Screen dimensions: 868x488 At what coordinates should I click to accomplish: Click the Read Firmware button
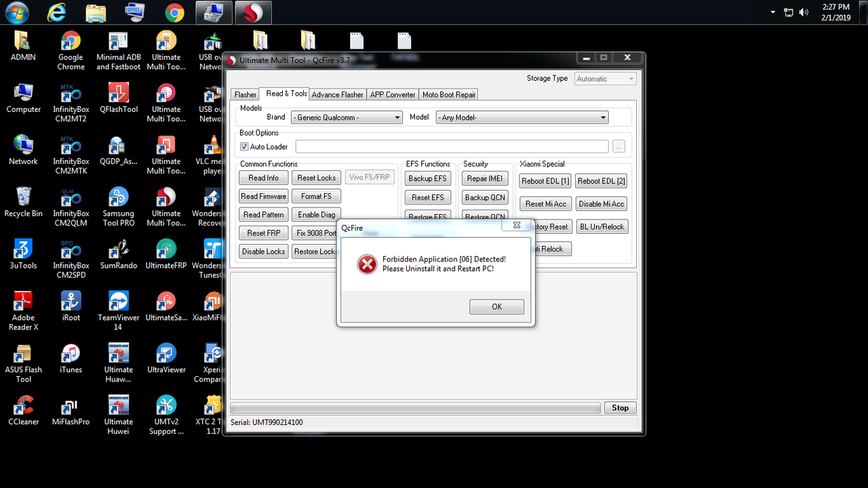(263, 197)
